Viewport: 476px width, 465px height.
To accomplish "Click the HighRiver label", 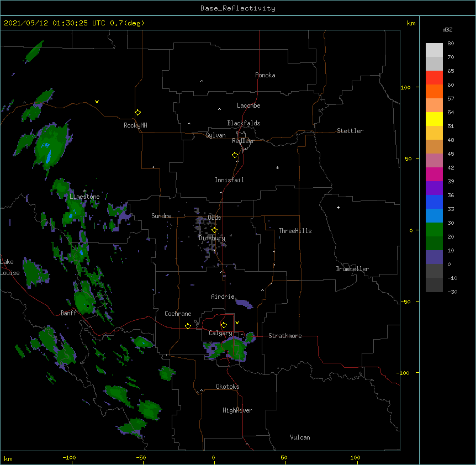I will click(237, 410).
